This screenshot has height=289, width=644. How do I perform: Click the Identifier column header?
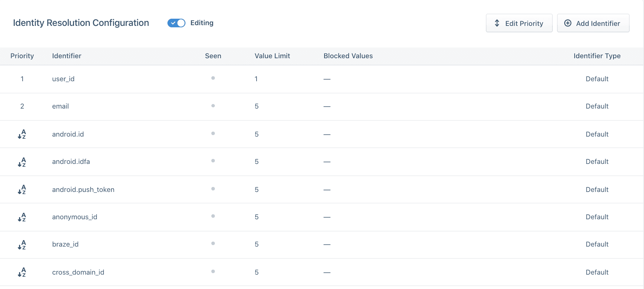(x=66, y=56)
